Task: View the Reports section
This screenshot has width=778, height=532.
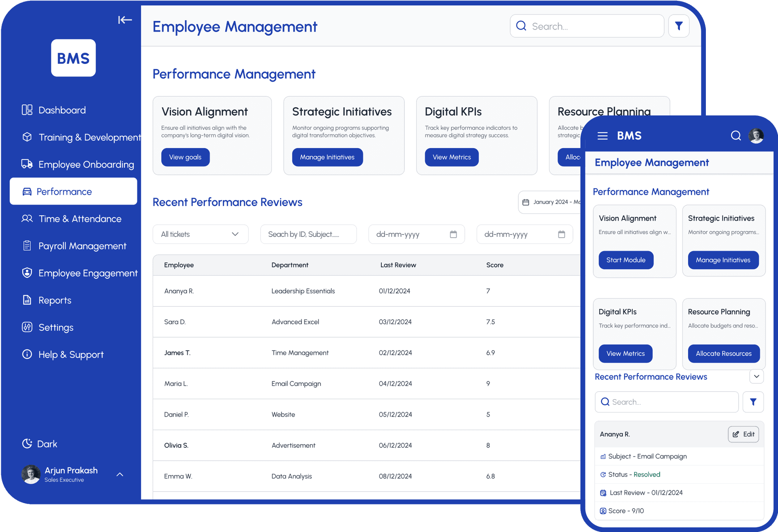Action: (54, 300)
